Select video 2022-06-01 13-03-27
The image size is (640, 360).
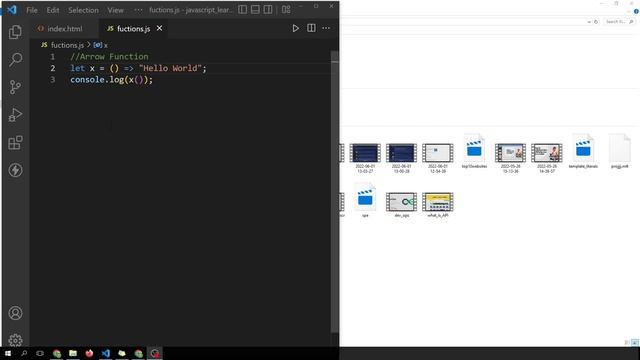[365, 158]
